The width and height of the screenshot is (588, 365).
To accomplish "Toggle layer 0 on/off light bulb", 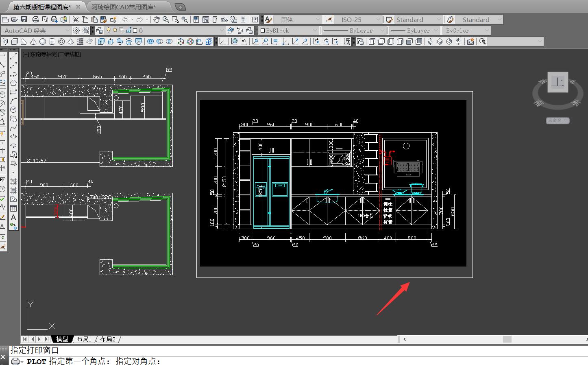I will 109,31.
